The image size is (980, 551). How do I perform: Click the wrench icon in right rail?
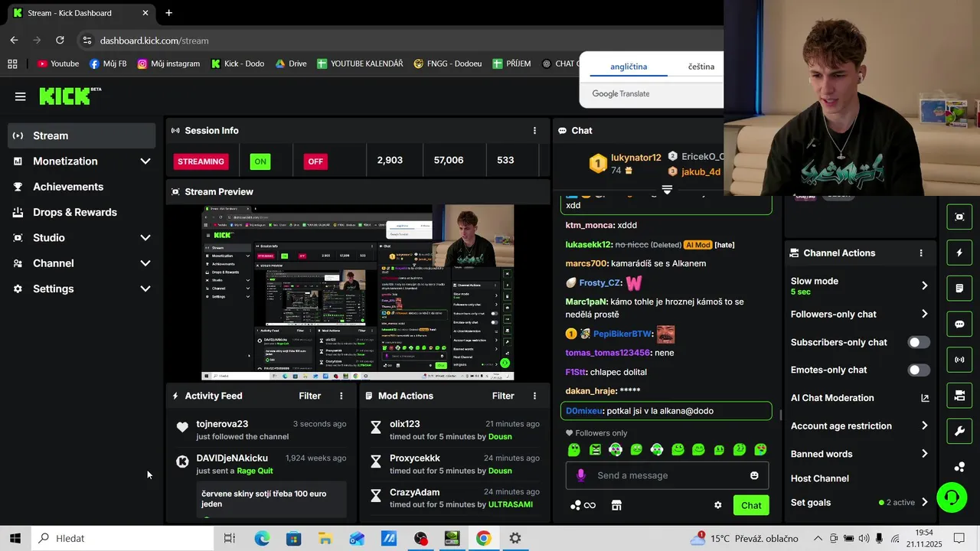pos(959,432)
